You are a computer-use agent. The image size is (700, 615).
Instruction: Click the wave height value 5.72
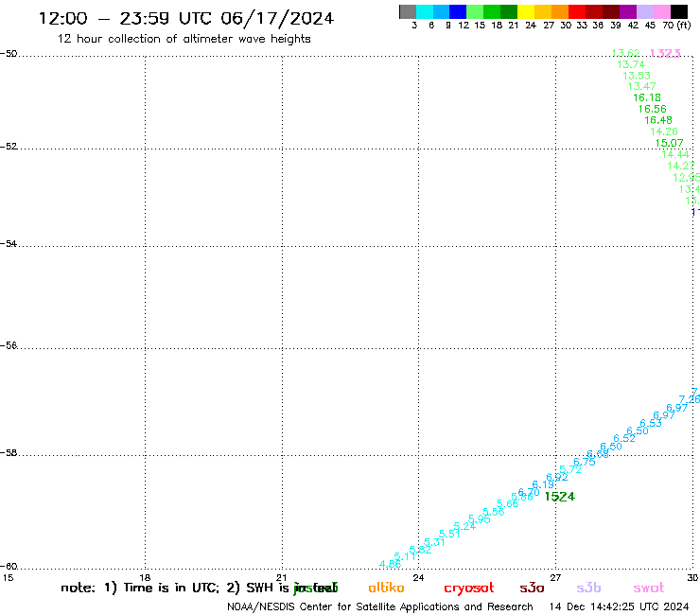pos(570,469)
